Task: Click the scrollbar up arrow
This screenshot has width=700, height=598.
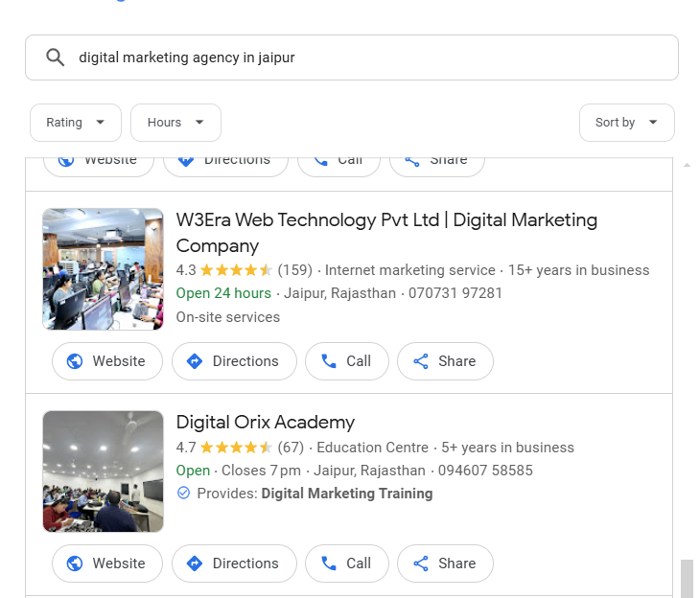Action: [687, 165]
